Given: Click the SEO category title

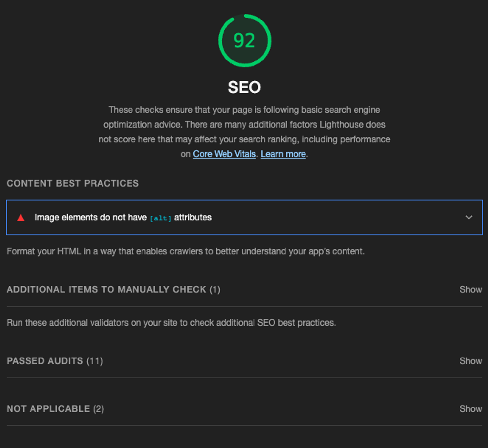Looking at the screenshot, I should pos(244,87).
